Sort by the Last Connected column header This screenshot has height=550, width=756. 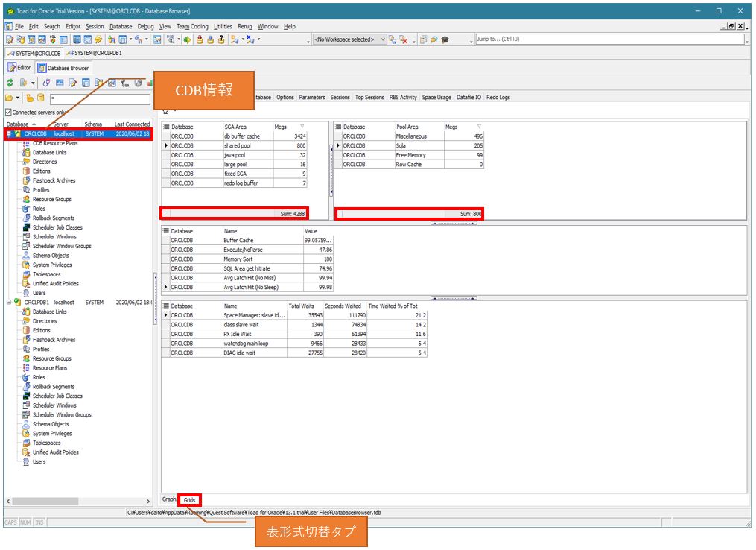click(132, 124)
